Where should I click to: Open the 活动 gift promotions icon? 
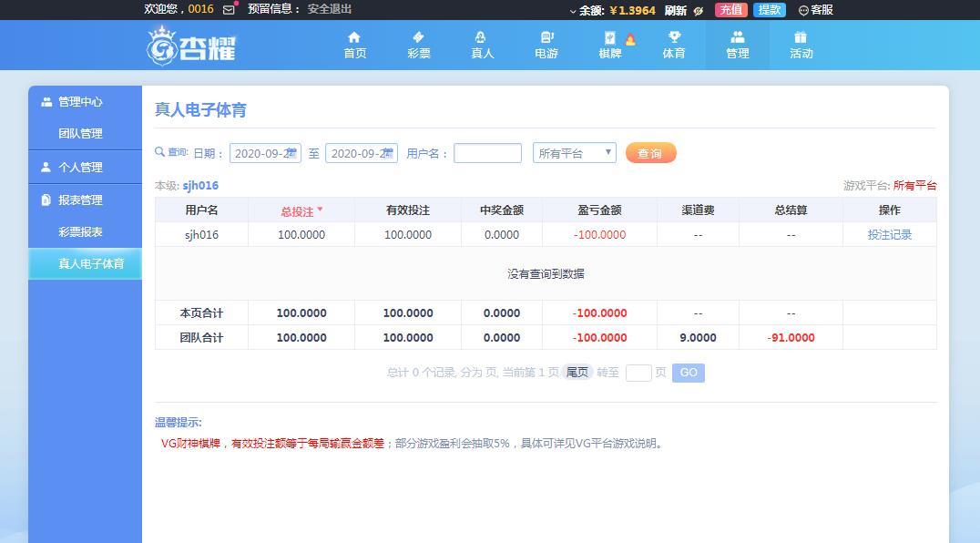click(x=801, y=37)
